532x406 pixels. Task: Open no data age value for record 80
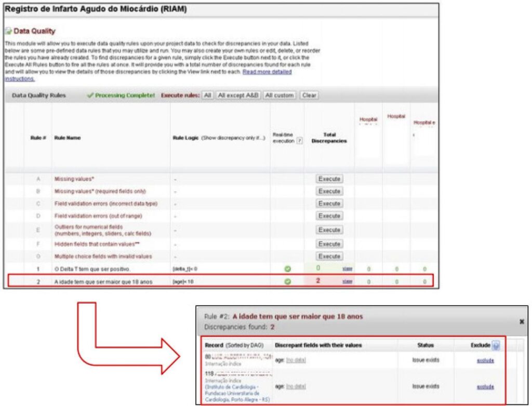(296, 360)
